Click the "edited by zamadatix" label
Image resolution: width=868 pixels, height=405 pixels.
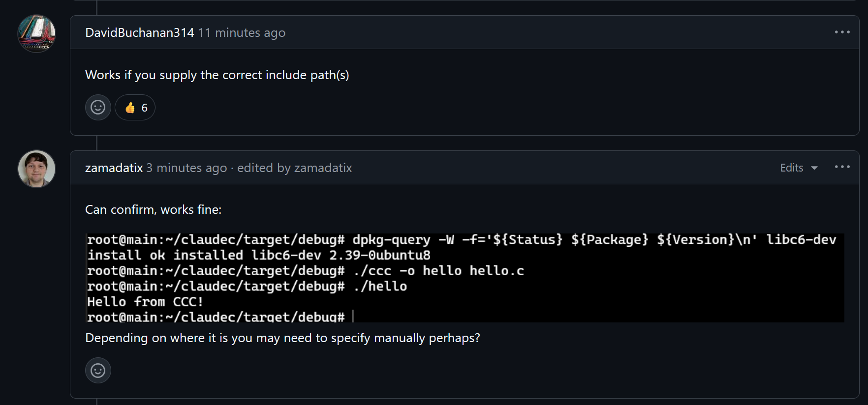294,168
